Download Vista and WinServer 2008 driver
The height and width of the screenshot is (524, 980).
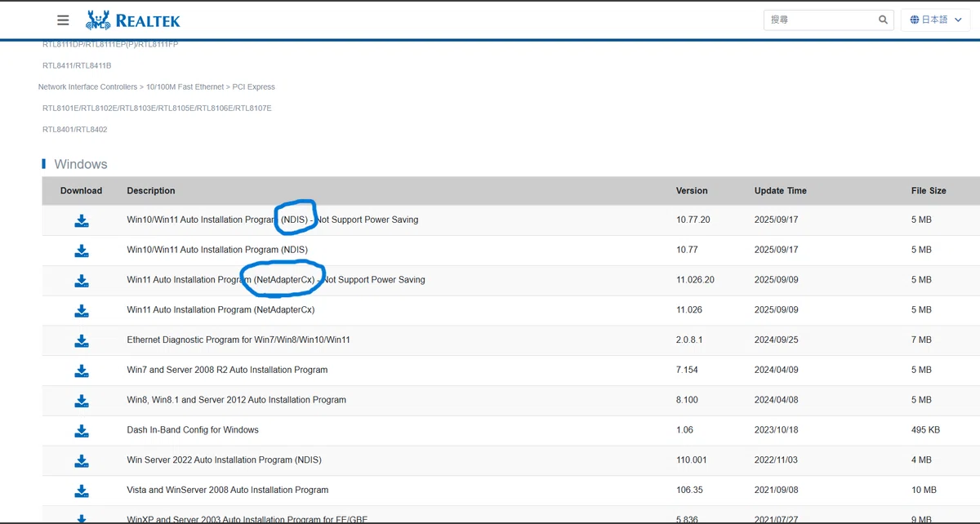[82, 491]
